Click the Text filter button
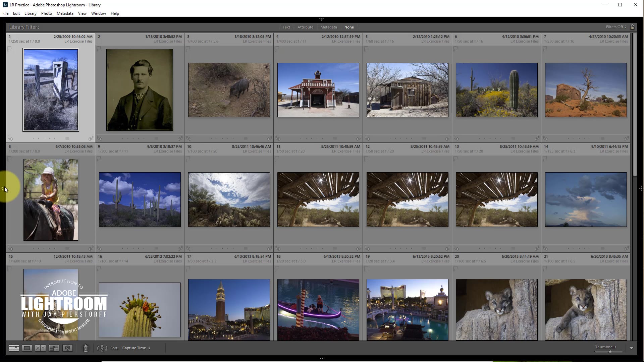 click(x=286, y=27)
